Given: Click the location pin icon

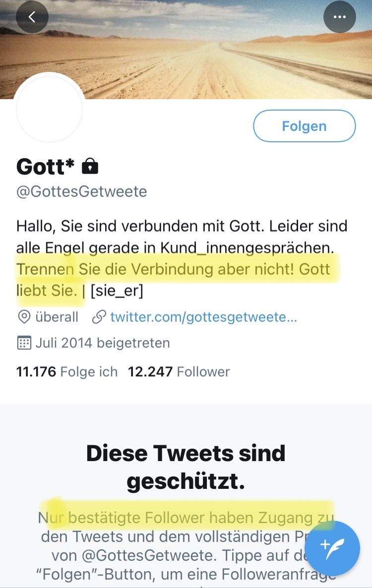Looking at the screenshot, I should 24,317.
